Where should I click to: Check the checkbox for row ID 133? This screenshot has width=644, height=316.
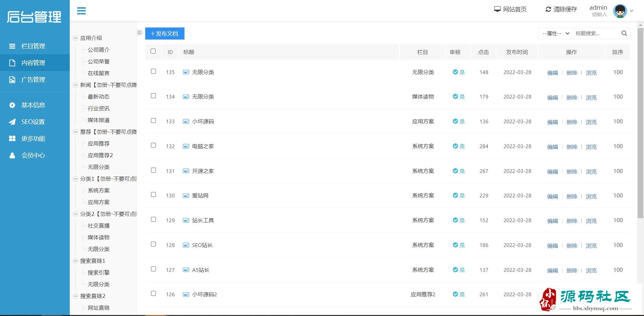pos(153,121)
